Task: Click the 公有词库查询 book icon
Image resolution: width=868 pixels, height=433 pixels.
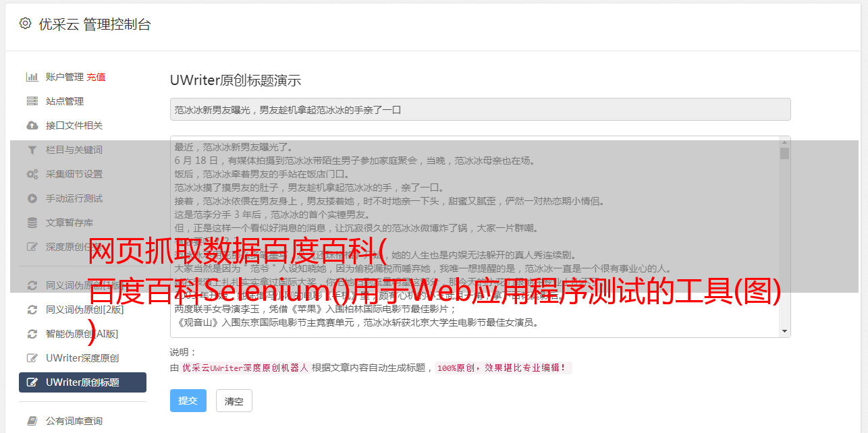Action: tap(32, 421)
